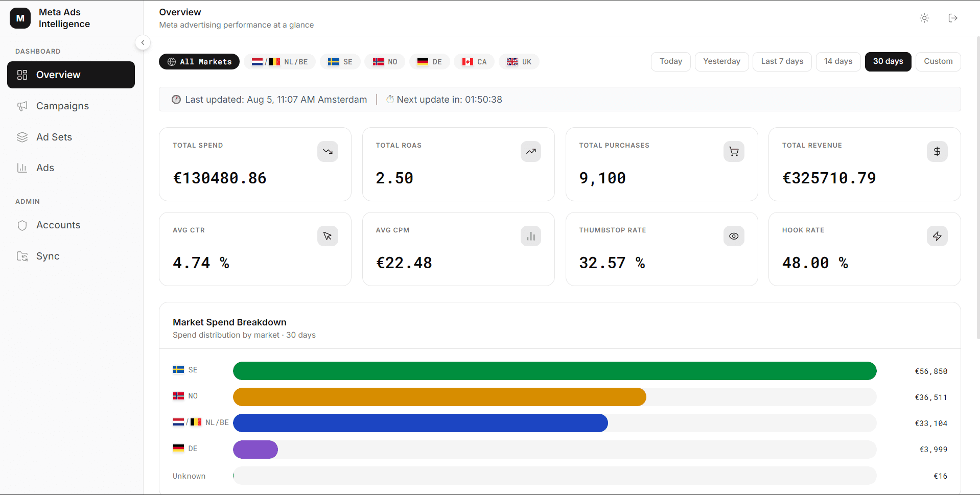
Task: Click the logout icon in the header
Action: [953, 18]
